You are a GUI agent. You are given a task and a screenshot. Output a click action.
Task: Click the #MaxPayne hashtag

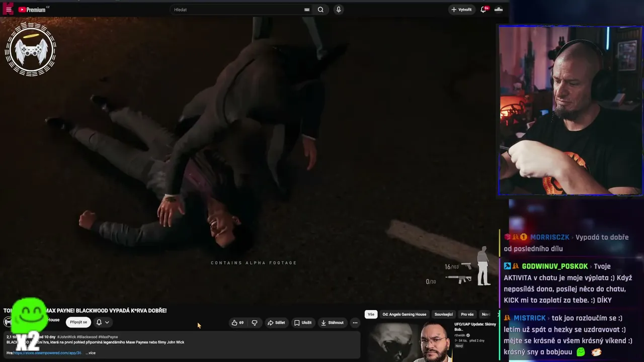click(x=108, y=337)
